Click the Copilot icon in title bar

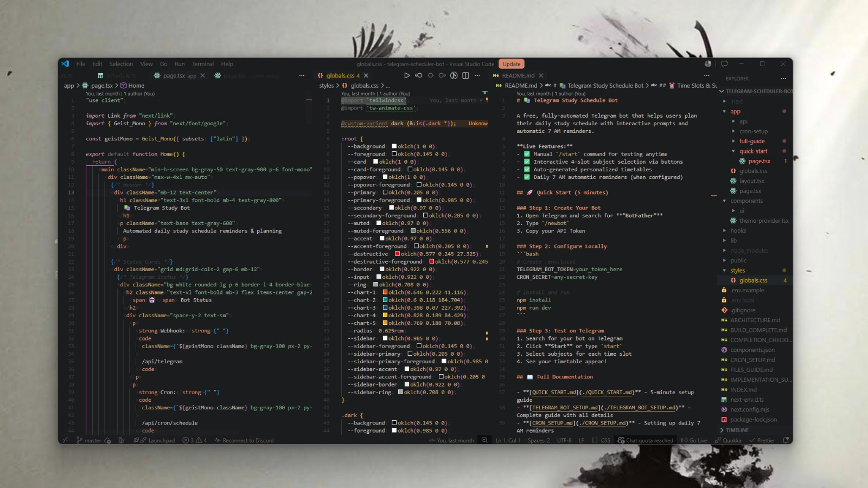[x=708, y=64]
